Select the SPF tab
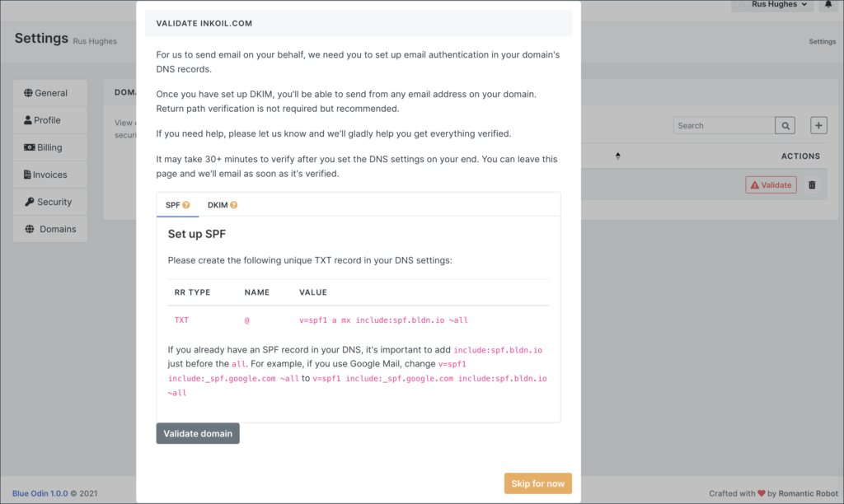 [x=172, y=204]
